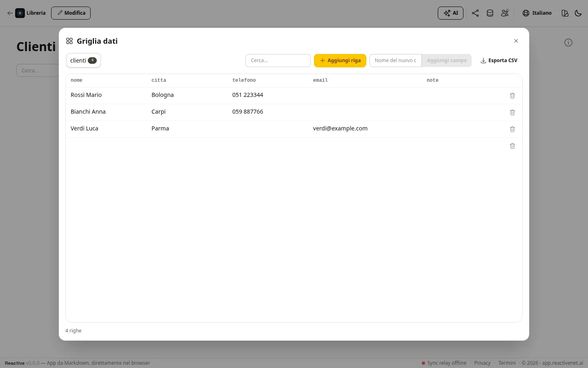Focus the Nome del nuovo campo field
The width and height of the screenshot is (588, 368).
[396, 61]
